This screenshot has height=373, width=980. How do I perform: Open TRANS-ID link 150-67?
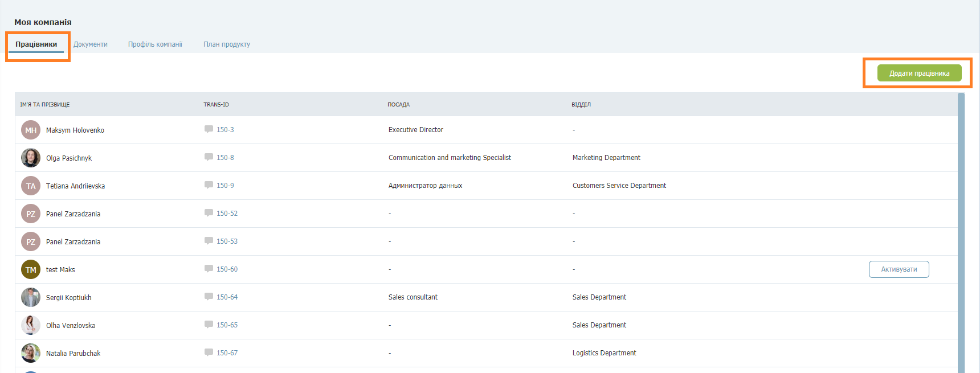click(227, 353)
